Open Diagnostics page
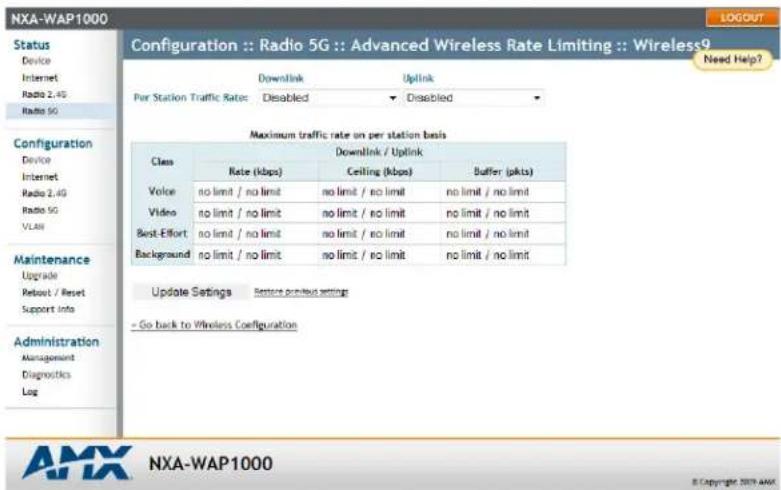The image size is (781, 490). coord(46,374)
